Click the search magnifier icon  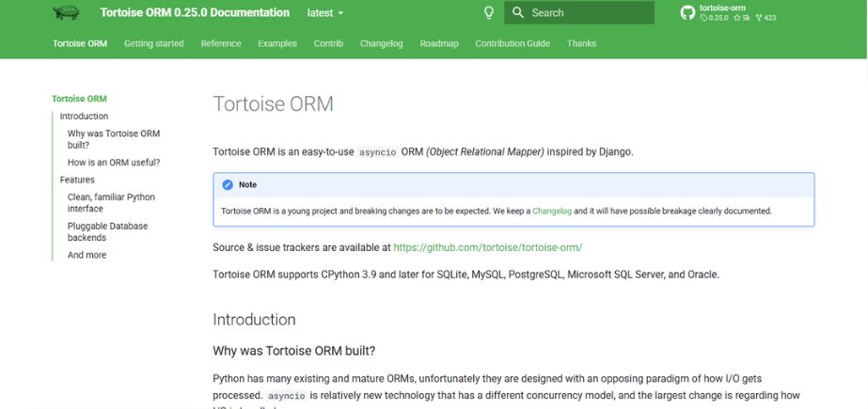click(517, 13)
